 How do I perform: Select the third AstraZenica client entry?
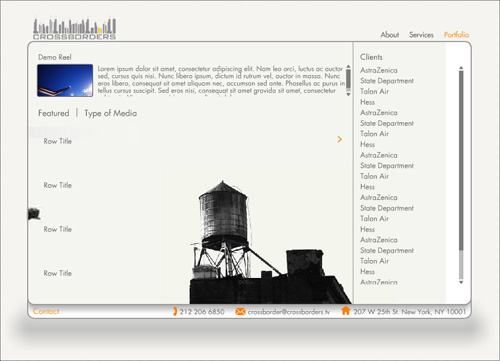tap(379, 155)
